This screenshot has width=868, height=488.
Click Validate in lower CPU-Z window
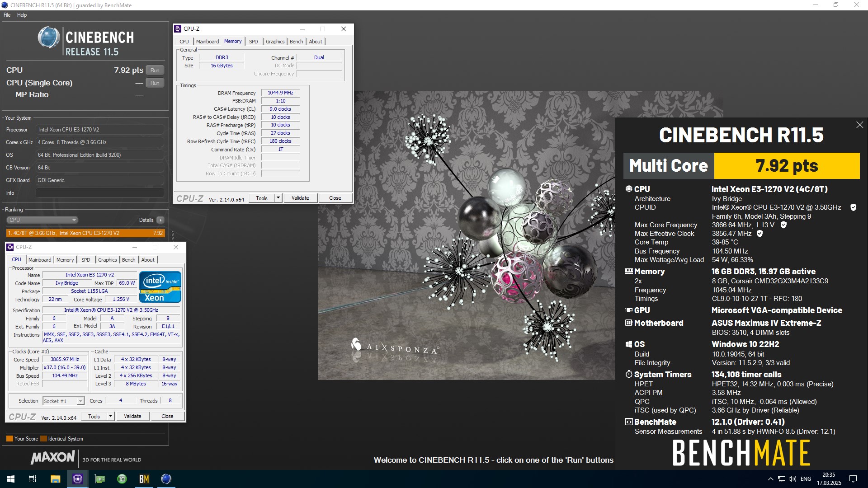(132, 416)
